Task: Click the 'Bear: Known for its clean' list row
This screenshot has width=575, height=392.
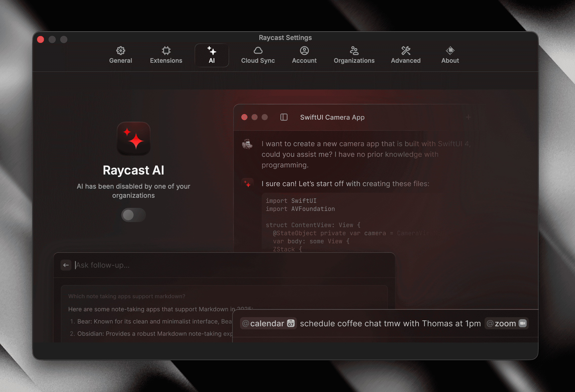Action: point(151,321)
